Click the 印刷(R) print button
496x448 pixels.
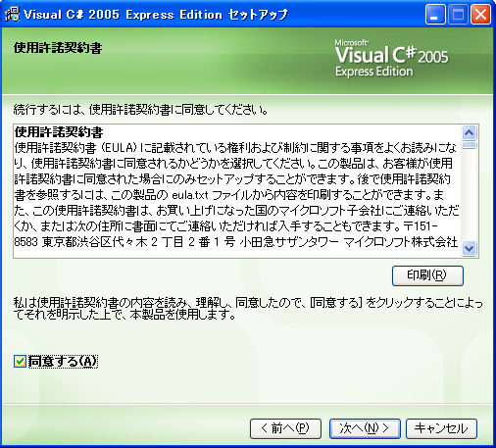coord(427,275)
